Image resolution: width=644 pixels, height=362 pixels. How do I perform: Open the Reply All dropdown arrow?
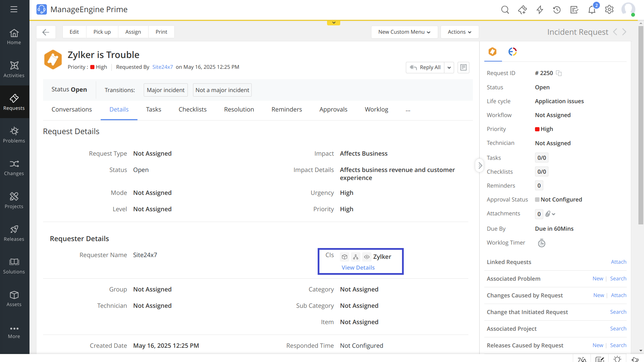[x=449, y=67]
